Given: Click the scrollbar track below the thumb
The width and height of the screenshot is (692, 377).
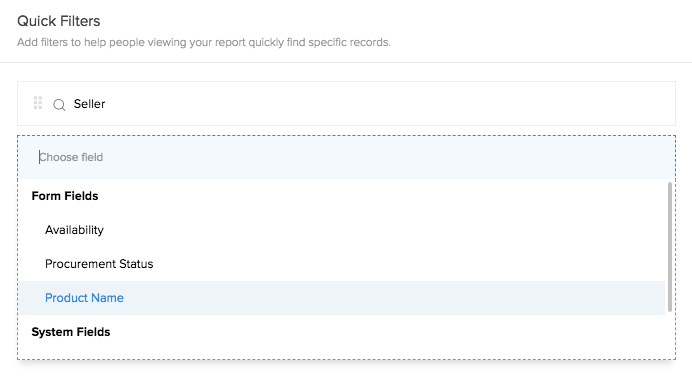Looking at the screenshot, I should pyautogui.click(x=669, y=336).
